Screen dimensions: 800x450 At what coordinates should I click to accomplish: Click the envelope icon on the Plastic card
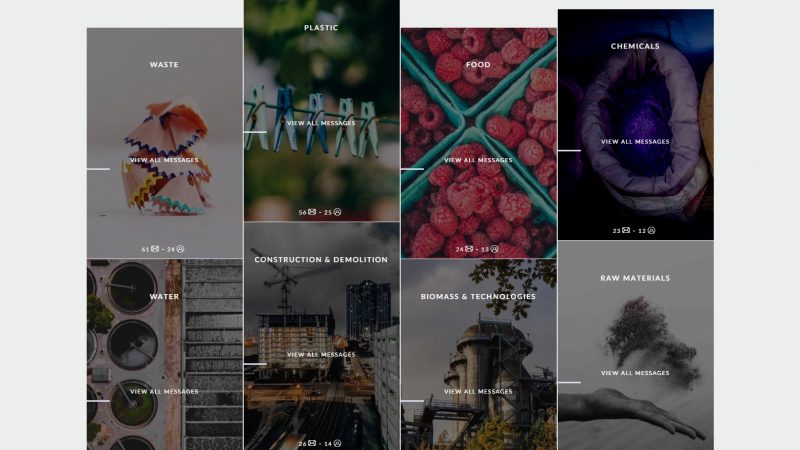312,212
